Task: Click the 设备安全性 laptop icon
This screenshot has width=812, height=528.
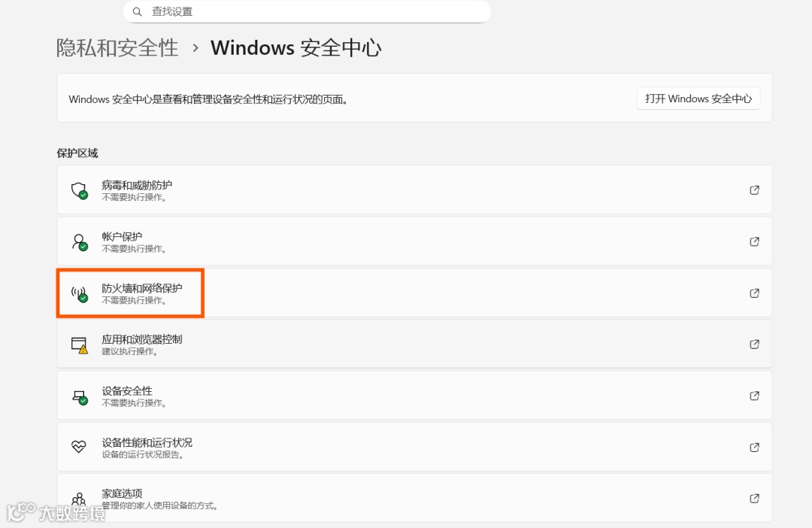Action: pyautogui.click(x=79, y=397)
